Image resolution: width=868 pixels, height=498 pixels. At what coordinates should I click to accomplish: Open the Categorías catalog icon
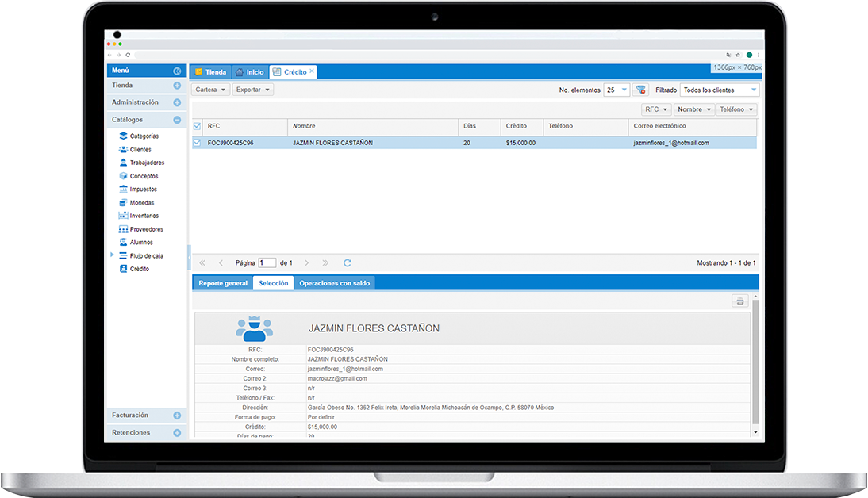[123, 136]
